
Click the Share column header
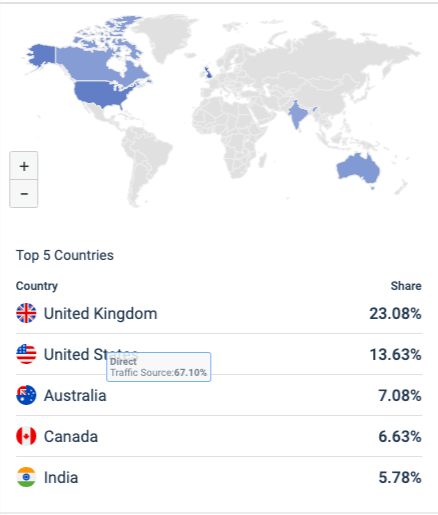[406, 286]
